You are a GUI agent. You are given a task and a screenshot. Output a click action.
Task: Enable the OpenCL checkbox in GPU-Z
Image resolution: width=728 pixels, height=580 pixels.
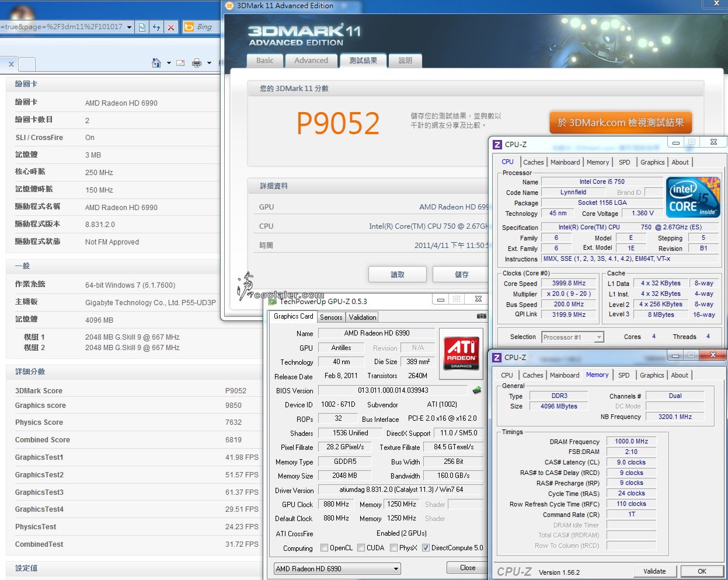coord(325,548)
